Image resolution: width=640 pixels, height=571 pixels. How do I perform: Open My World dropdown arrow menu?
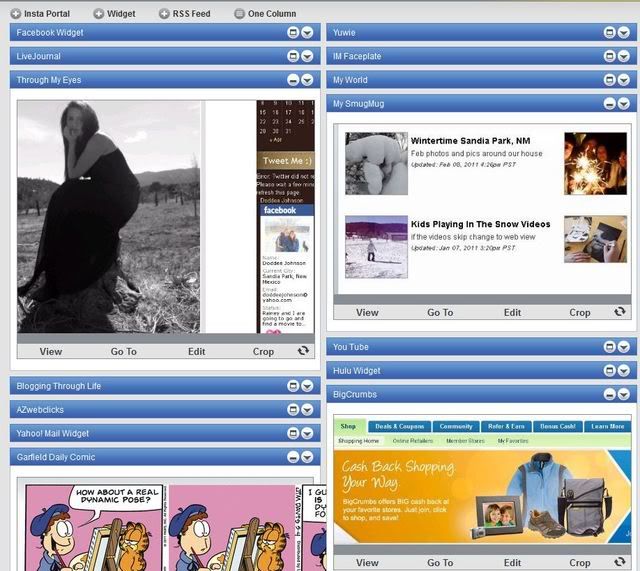[623, 80]
